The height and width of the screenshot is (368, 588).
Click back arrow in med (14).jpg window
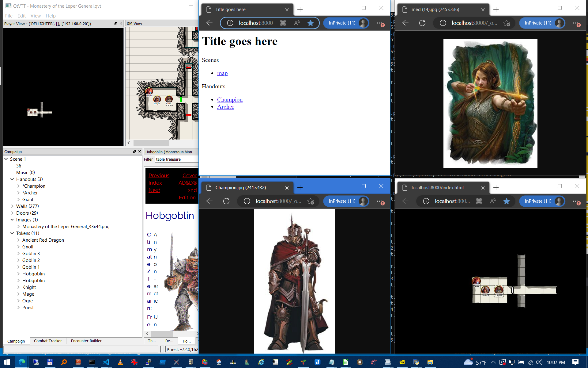[x=405, y=23]
